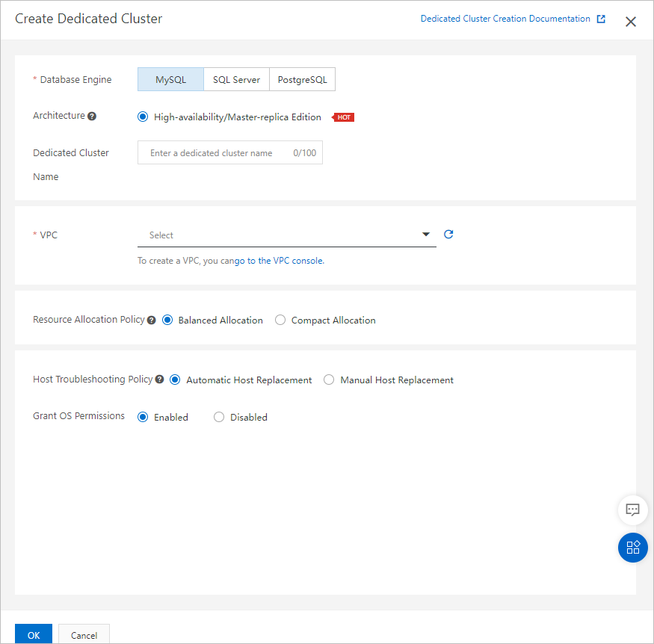
Task: Set Grant OS Permissions to Disabled
Action: [219, 417]
